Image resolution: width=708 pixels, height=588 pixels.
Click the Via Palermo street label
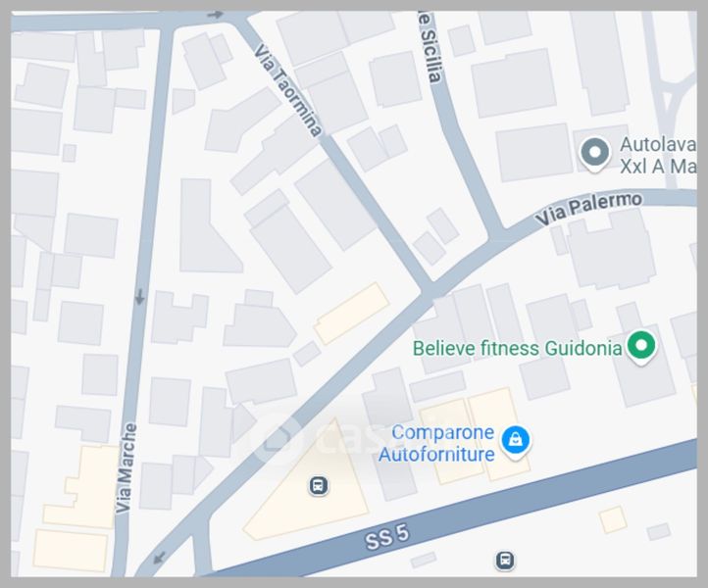(x=588, y=210)
